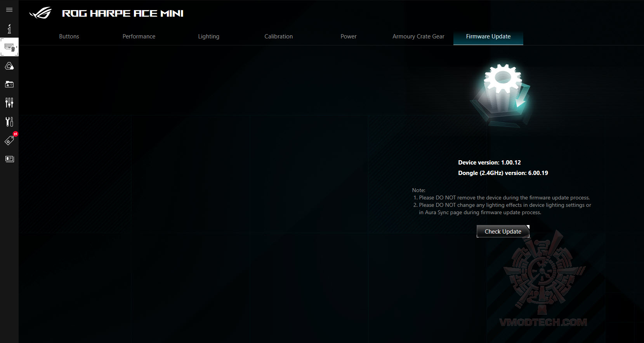Screen dimensions: 644x343
Task: Open the Tools wrench icon in sidebar
Action: 9,121
